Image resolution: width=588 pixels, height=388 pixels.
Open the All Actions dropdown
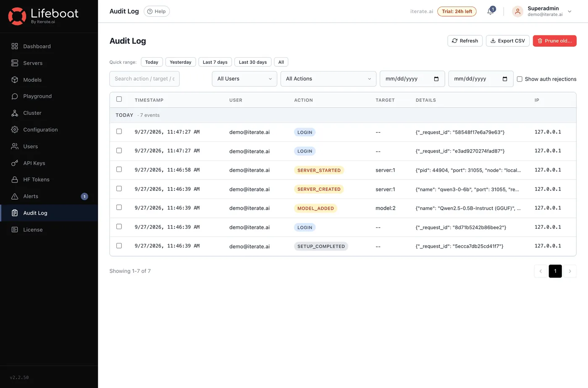[328, 79]
